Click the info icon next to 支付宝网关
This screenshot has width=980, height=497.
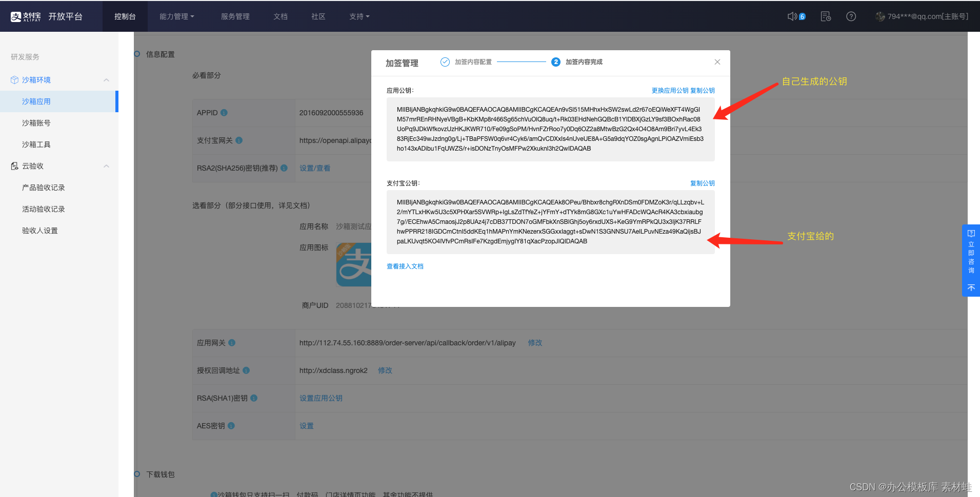point(239,140)
